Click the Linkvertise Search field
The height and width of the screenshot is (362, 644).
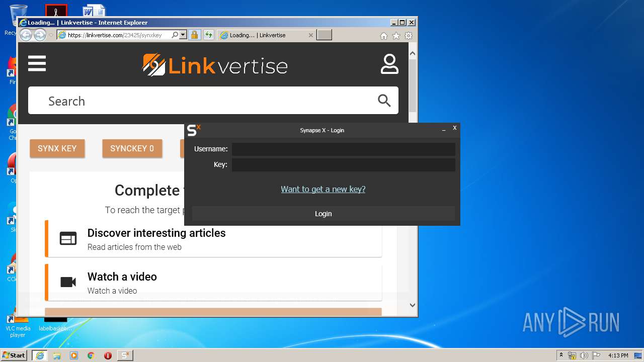213,101
